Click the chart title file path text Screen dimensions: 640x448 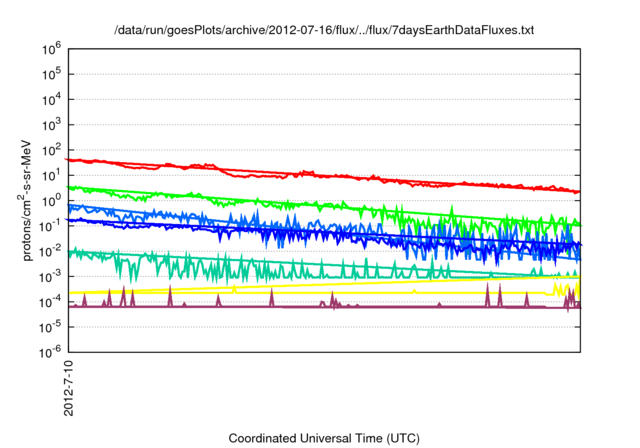[x=324, y=30]
